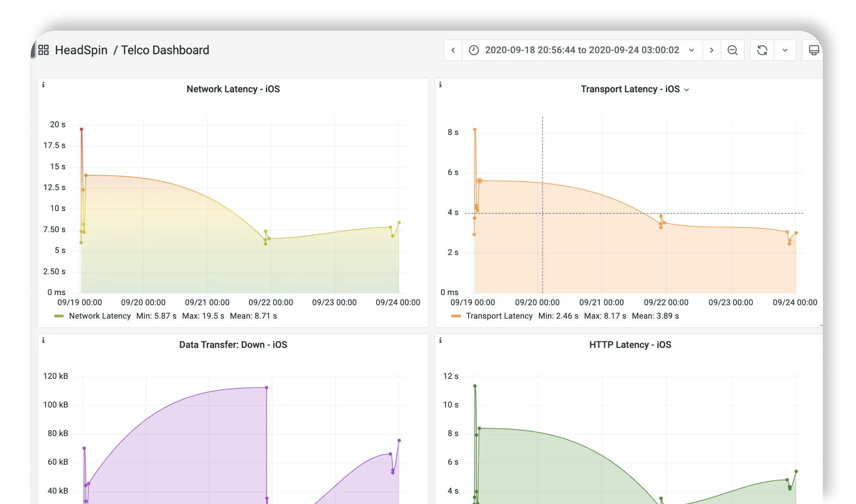This screenshot has height=504, width=856.
Task: Cycle view mode with monitor icon
Action: 813,50
